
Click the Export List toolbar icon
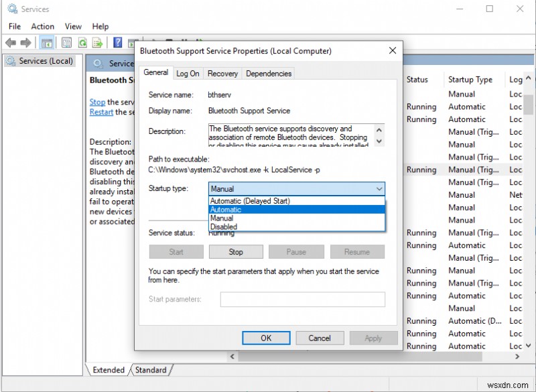tap(98, 42)
